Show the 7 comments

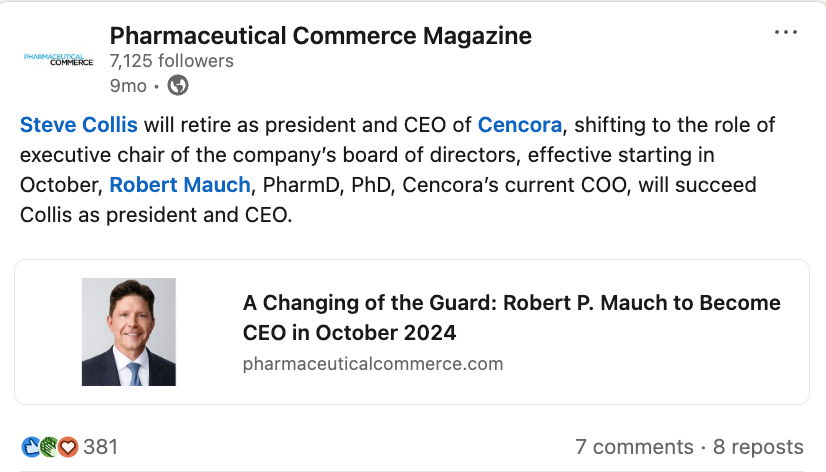[634, 447]
